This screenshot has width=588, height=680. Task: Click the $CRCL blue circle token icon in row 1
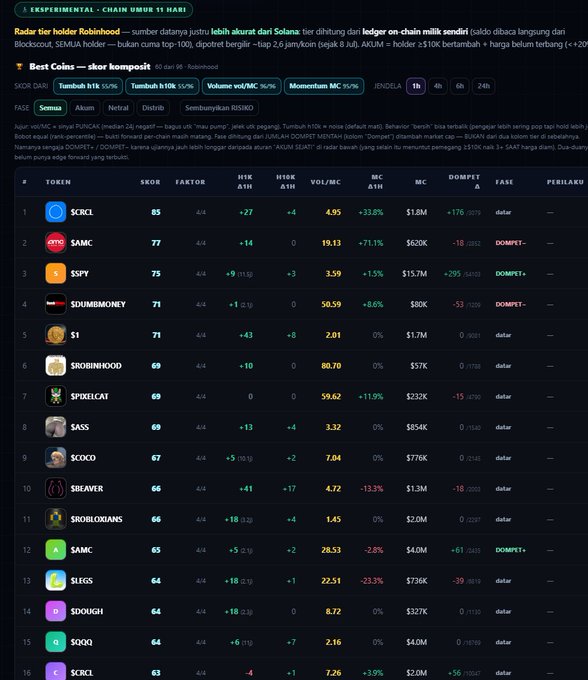[56, 212]
